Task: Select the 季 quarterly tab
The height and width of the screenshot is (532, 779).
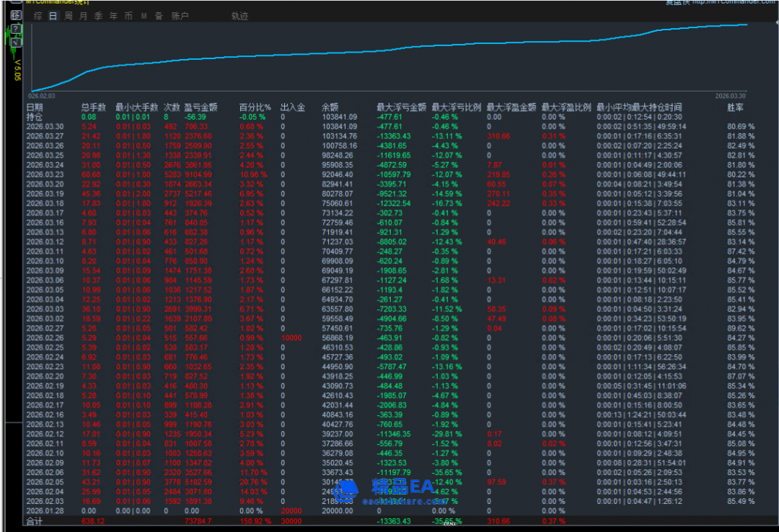Action: (98, 15)
